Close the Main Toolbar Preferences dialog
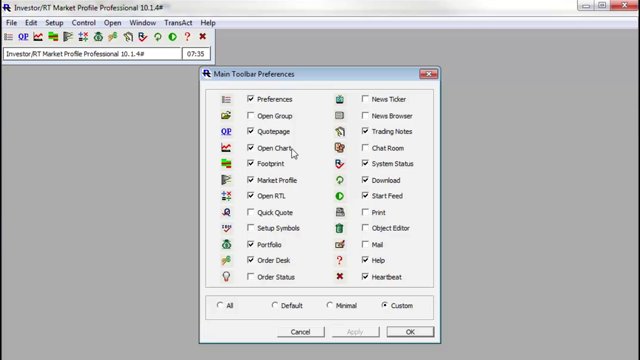Screen dimensions: 640x360 pos(429,74)
